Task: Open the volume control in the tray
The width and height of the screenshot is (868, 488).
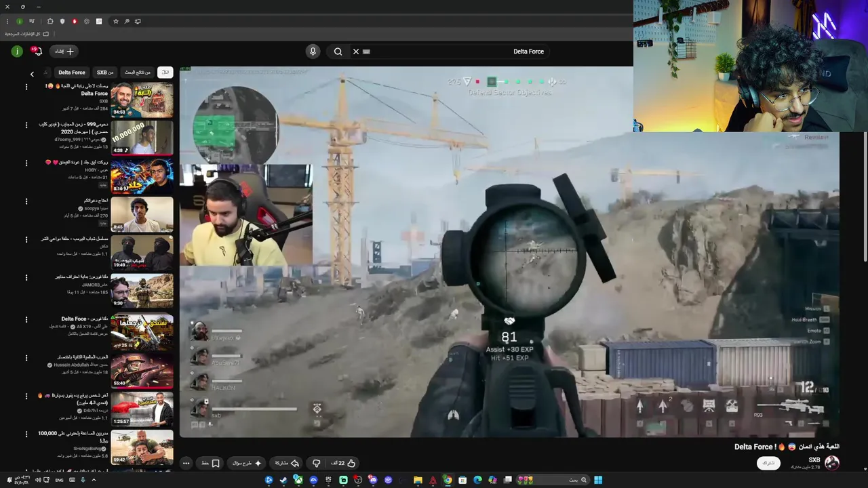Action: [x=39, y=480]
